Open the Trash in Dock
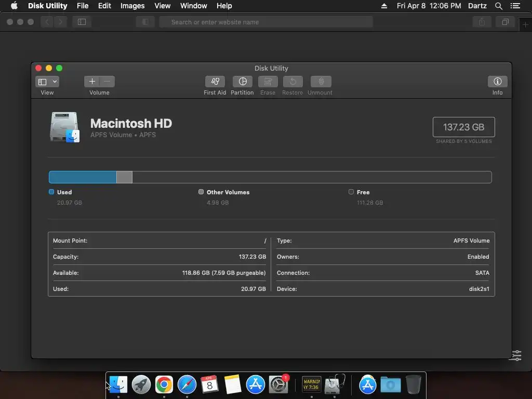Image resolution: width=532 pixels, height=399 pixels. click(x=413, y=385)
